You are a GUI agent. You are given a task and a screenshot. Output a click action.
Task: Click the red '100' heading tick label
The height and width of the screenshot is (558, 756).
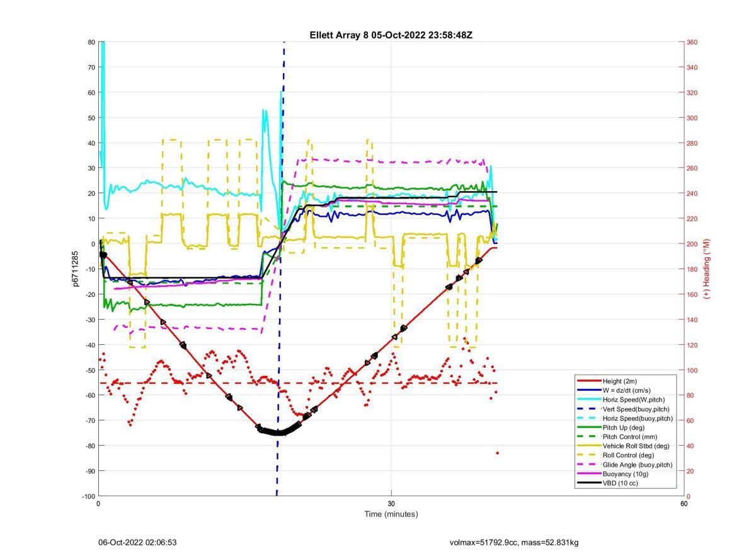point(692,370)
